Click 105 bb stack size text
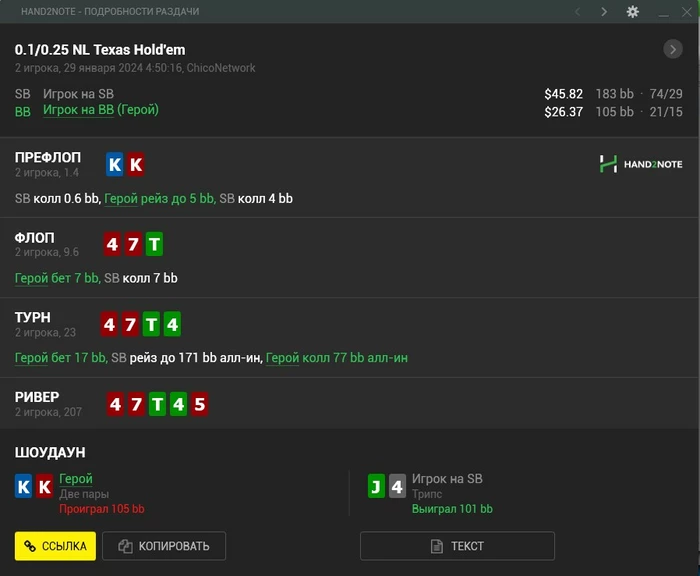The width and height of the screenshot is (700, 576). coord(615,112)
